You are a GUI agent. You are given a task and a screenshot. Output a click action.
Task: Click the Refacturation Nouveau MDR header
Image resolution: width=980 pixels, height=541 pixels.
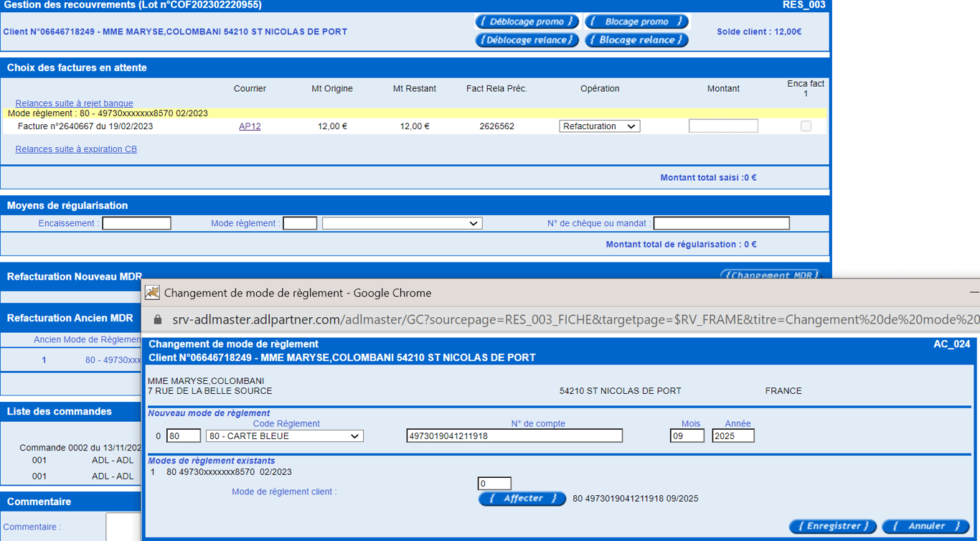75,276
